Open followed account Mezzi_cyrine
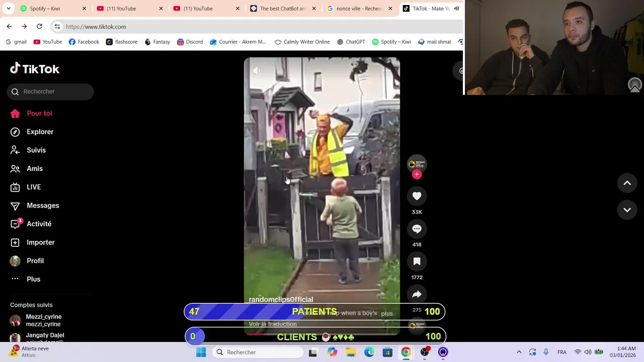 [44, 320]
